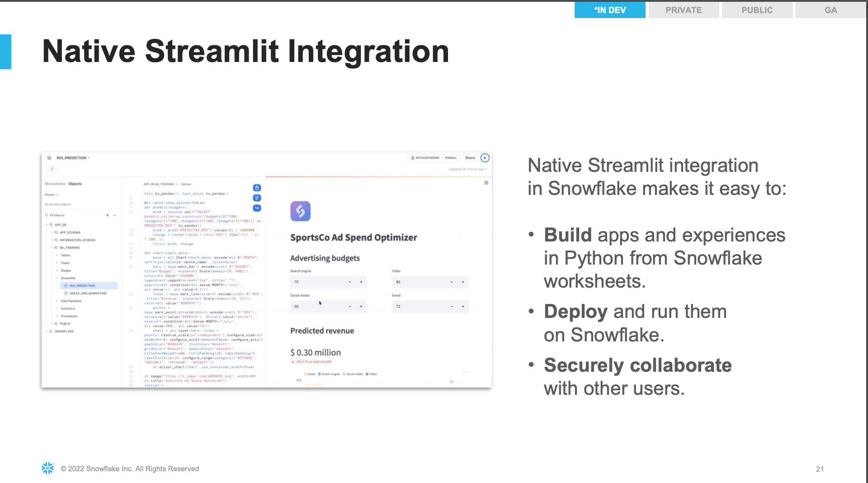This screenshot has height=483, width=868.
Task: Open the Functions folder in object tree
Action: coord(68,308)
